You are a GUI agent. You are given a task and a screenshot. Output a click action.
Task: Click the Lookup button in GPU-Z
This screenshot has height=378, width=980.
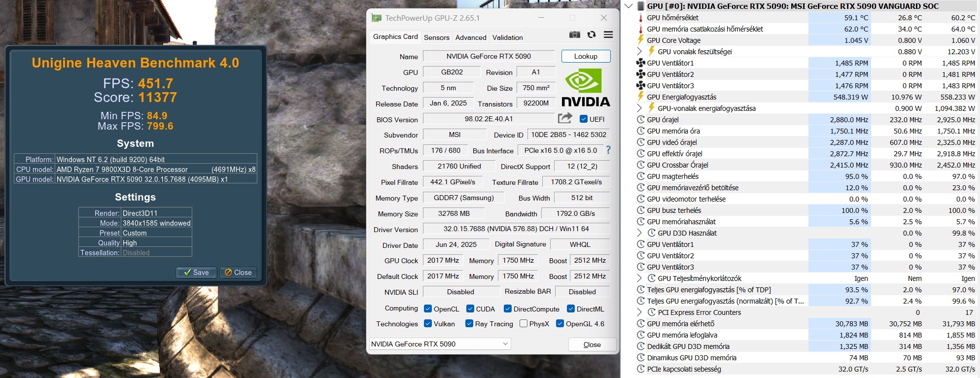click(x=586, y=56)
